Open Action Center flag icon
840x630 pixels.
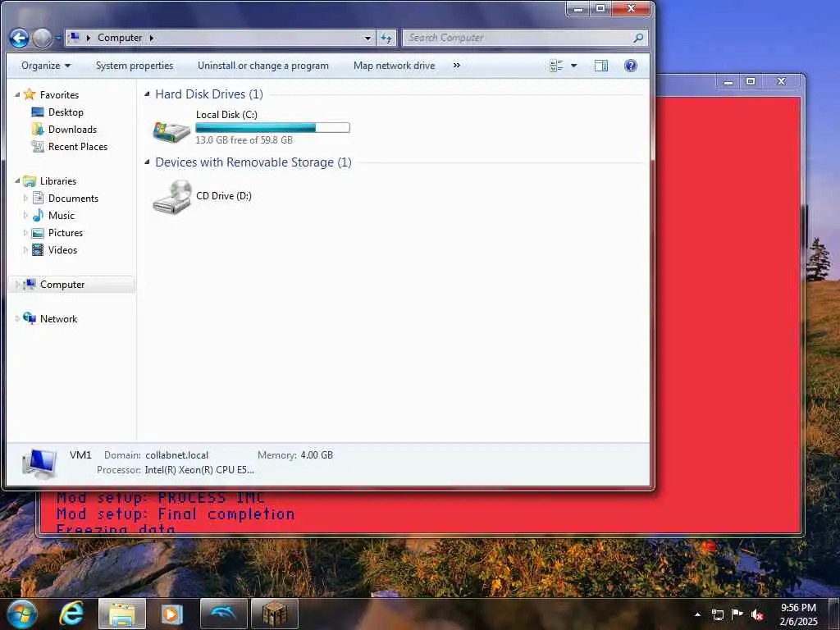click(x=737, y=614)
